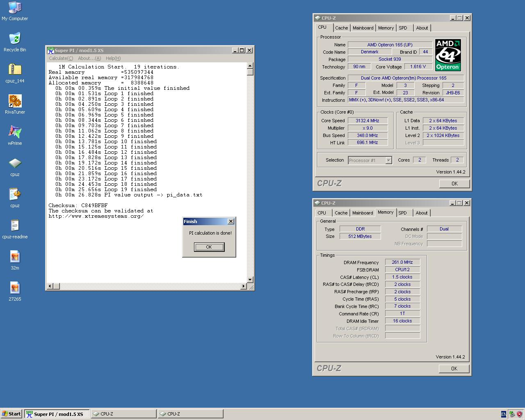Click the Command Rate 1T field
Image resolution: width=525 pixels, height=420 pixels.
402,313
